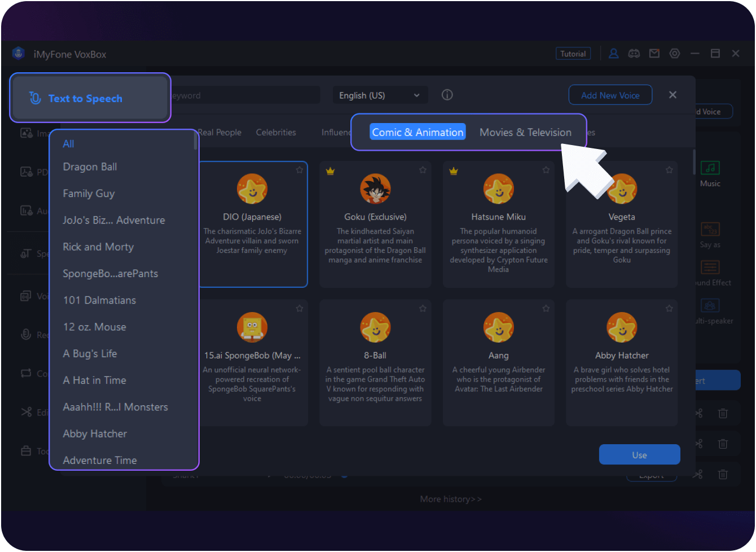Select the DIO (Japanese) avatar icon
The width and height of the screenshot is (756, 552).
pos(252,189)
